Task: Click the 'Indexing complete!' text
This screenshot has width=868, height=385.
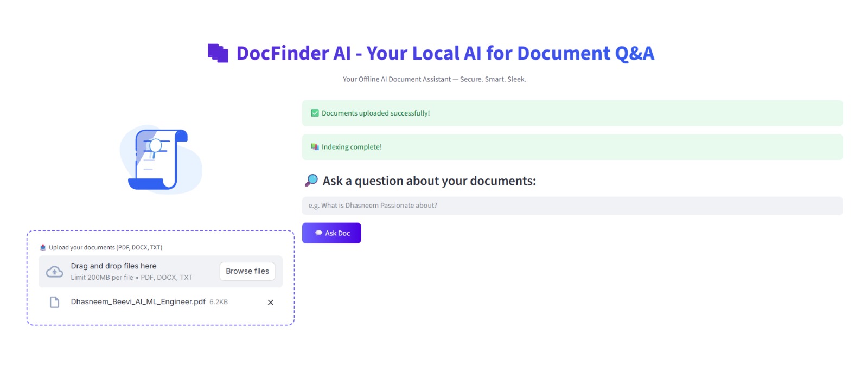Action: 352,147
